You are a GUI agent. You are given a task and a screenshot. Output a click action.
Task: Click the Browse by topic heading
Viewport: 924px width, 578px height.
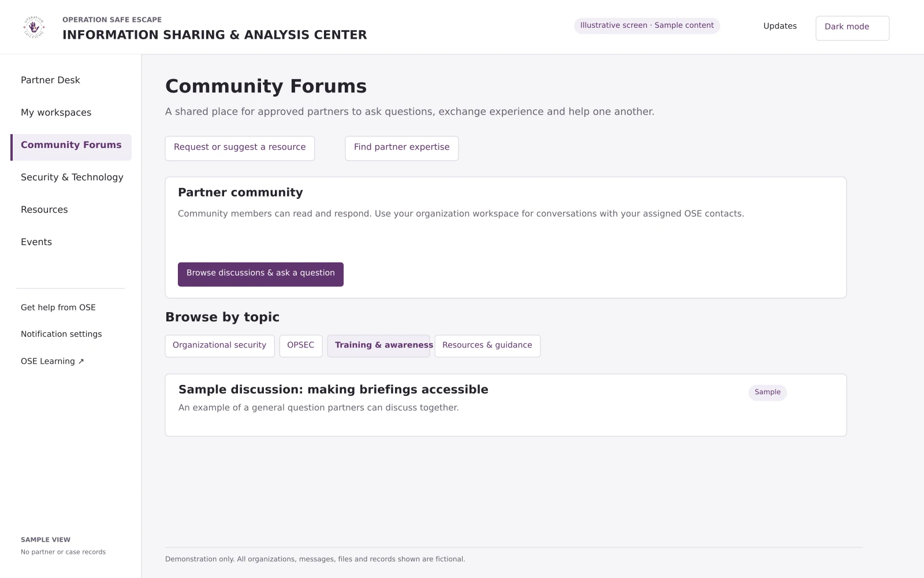click(x=222, y=317)
